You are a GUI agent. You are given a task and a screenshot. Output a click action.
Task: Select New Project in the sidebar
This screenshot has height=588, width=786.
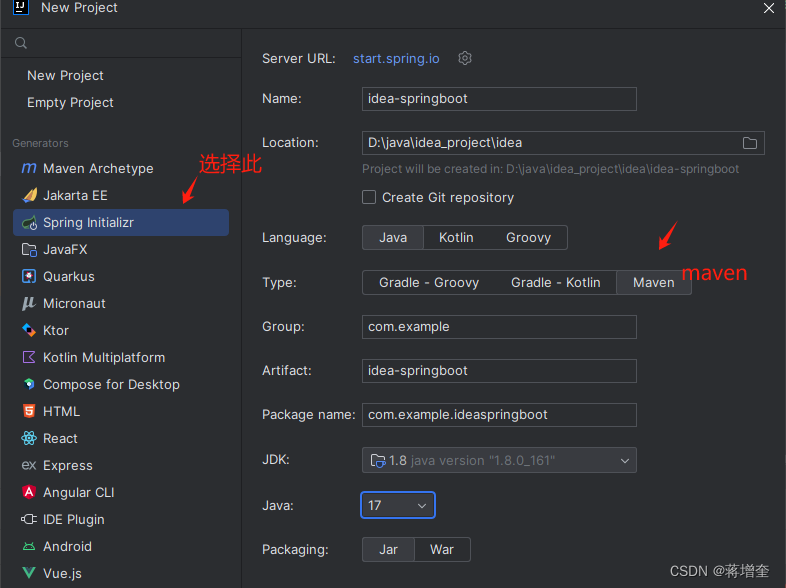coord(65,76)
